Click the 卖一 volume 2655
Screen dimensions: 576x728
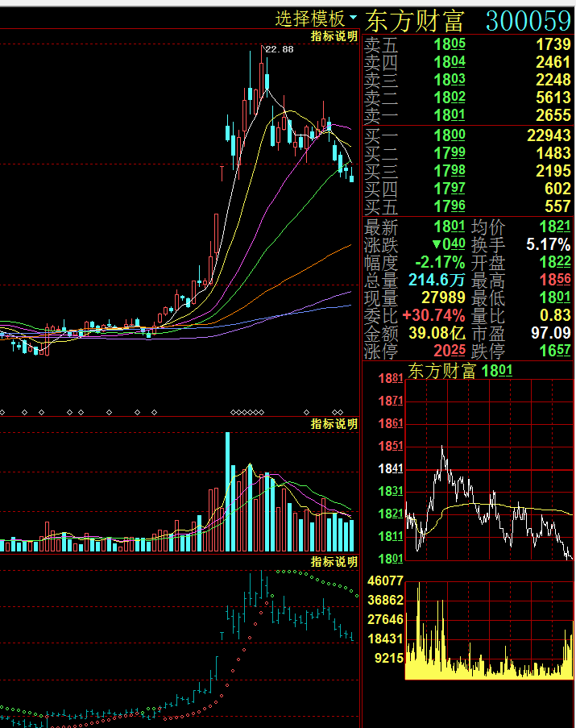click(553, 115)
